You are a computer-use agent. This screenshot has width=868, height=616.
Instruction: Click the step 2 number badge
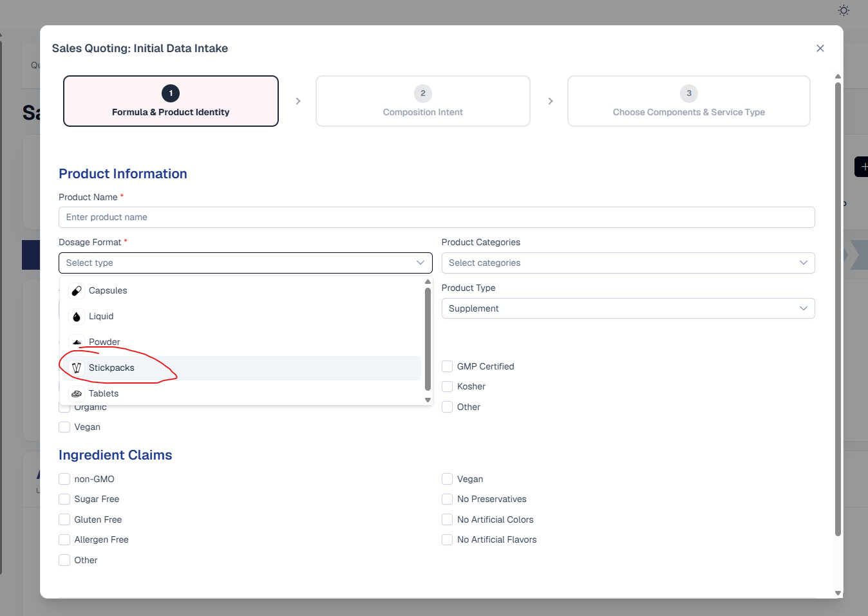coord(423,93)
